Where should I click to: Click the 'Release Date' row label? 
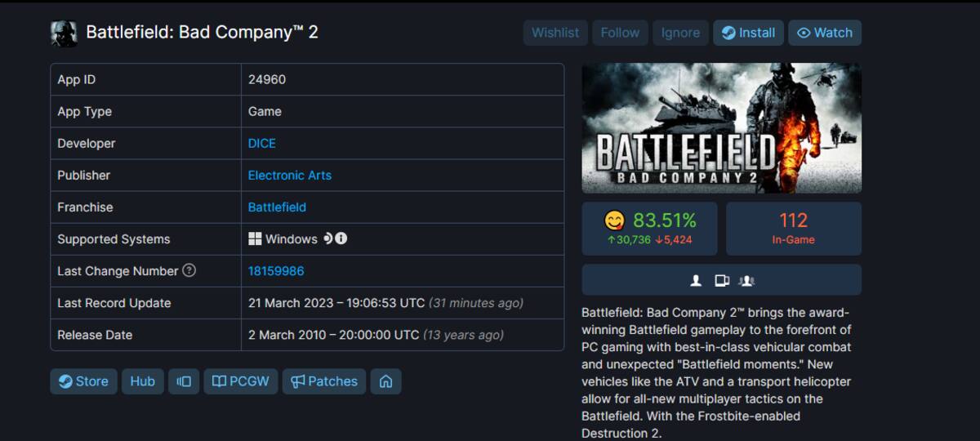95,334
